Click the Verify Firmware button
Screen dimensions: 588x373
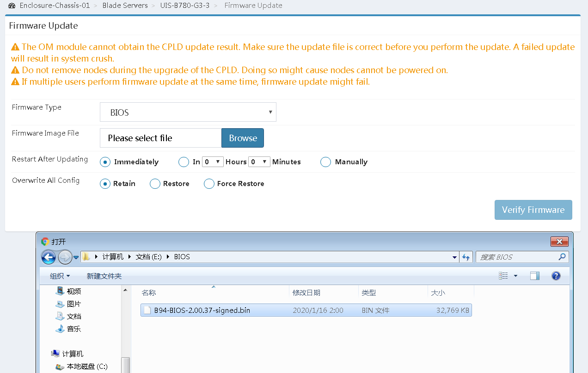pyautogui.click(x=533, y=210)
